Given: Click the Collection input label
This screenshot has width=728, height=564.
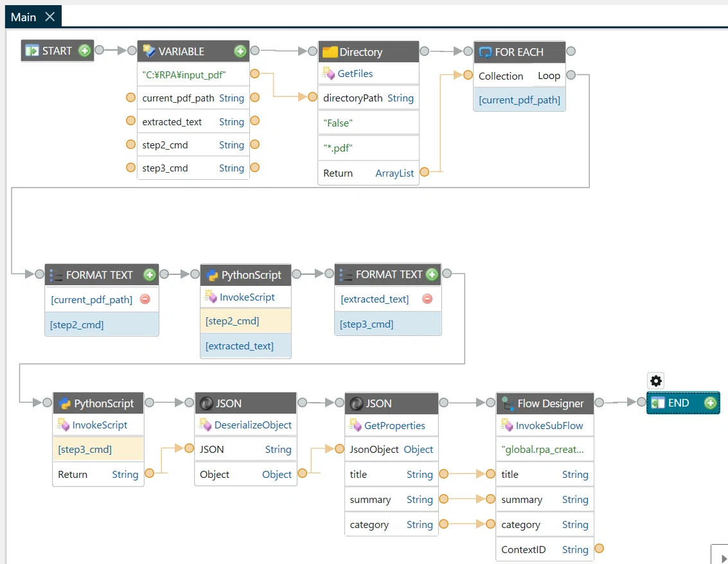Looking at the screenshot, I should (x=501, y=76).
